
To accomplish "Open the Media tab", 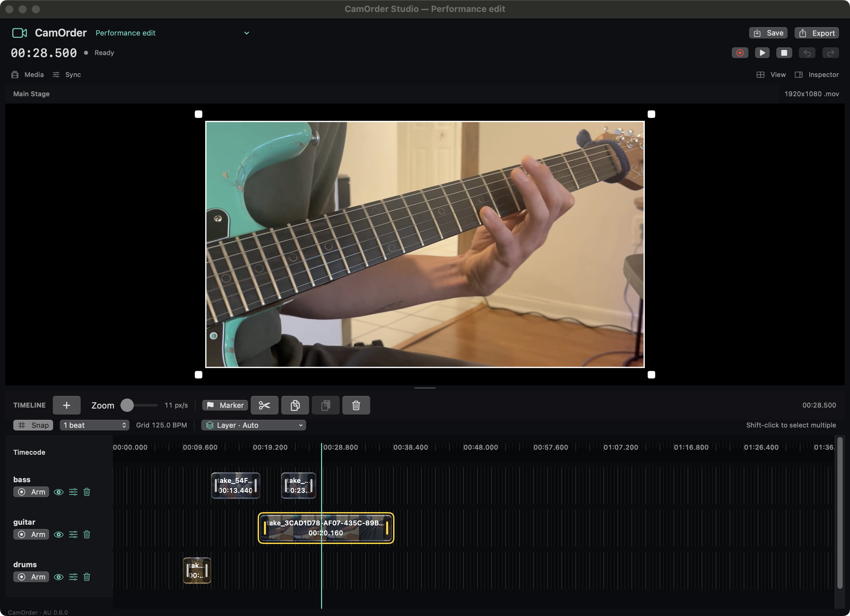I will [28, 75].
